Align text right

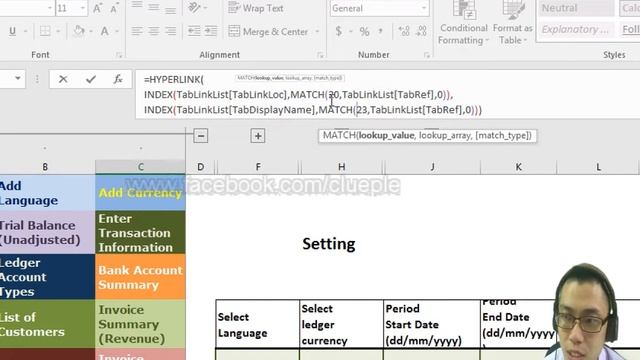coord(171,31)
